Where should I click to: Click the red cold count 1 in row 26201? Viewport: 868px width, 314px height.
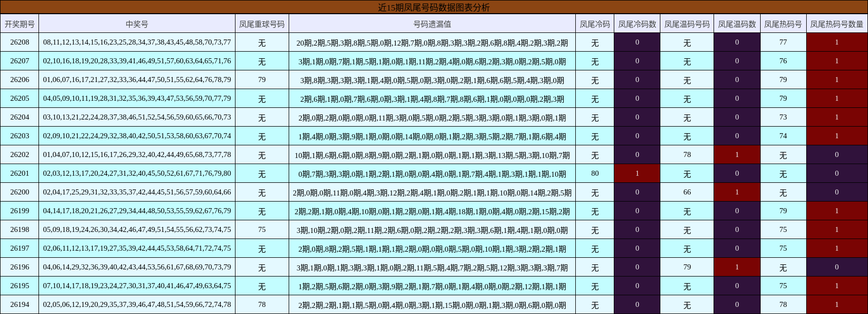(x=637, y=174)
